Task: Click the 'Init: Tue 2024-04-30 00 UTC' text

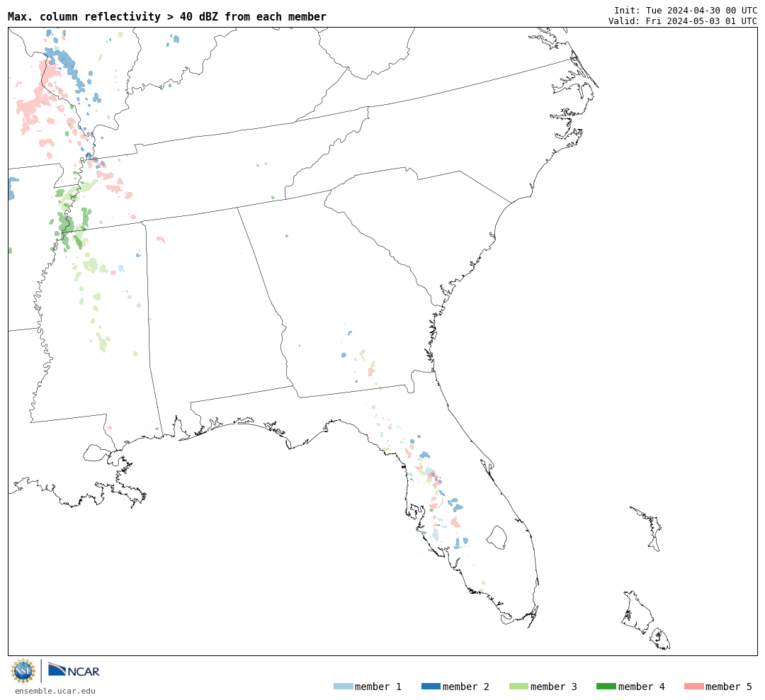Action: coord(686,10)
